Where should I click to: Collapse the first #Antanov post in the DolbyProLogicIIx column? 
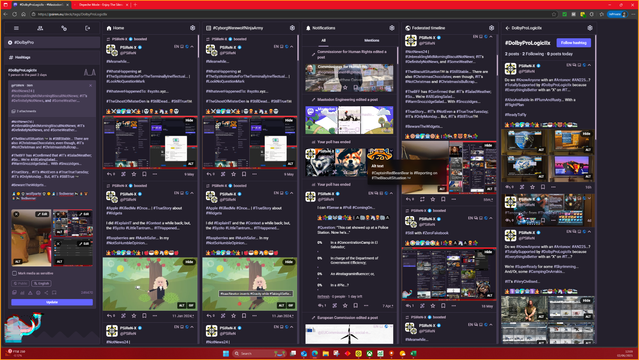pos(589,65)
